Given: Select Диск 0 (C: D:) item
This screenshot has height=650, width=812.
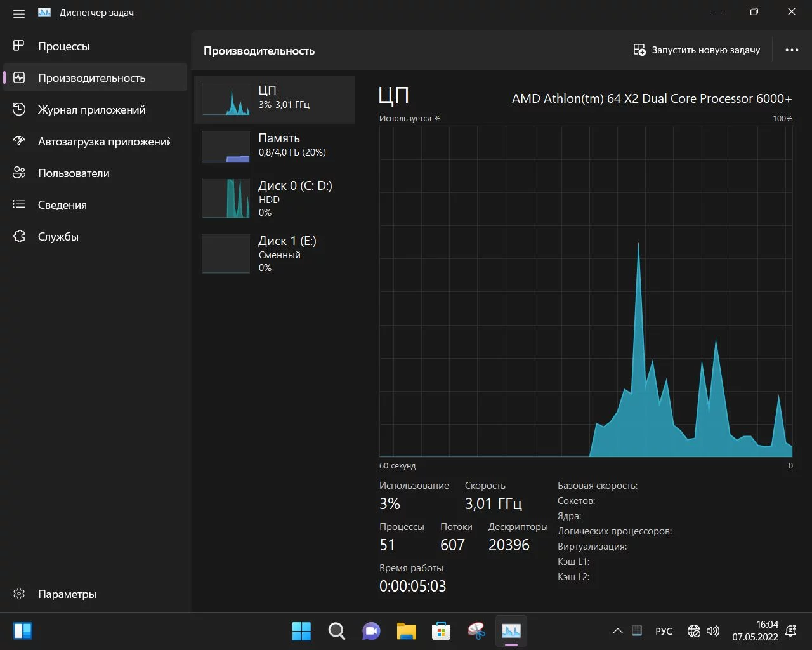Looking at the screenshot, I should (275, 198).
